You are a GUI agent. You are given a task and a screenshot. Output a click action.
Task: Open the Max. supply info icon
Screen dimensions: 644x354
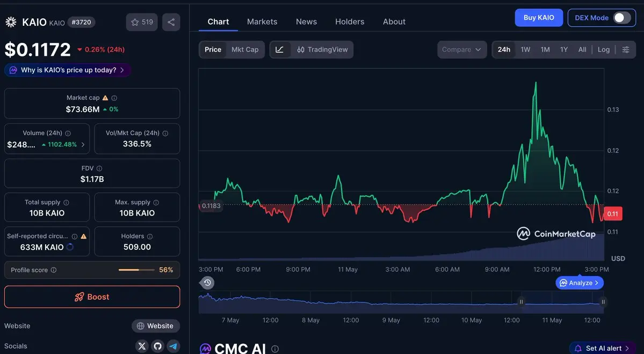156,203
